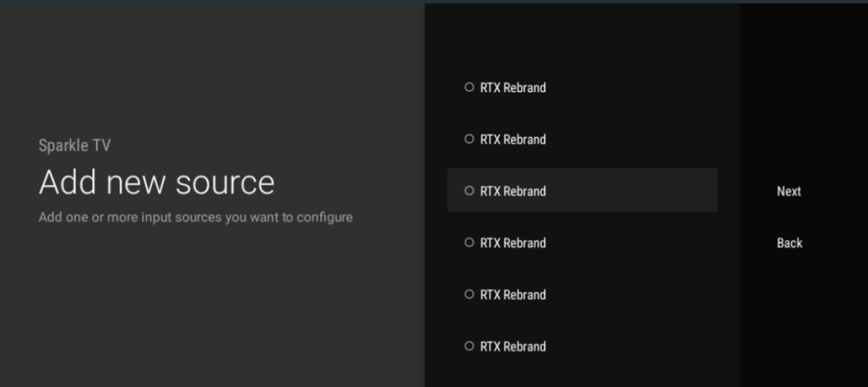This screenshot has height=387, width=868.
Task: Proceed using Next after choosing a source
Action: point(788,191)
